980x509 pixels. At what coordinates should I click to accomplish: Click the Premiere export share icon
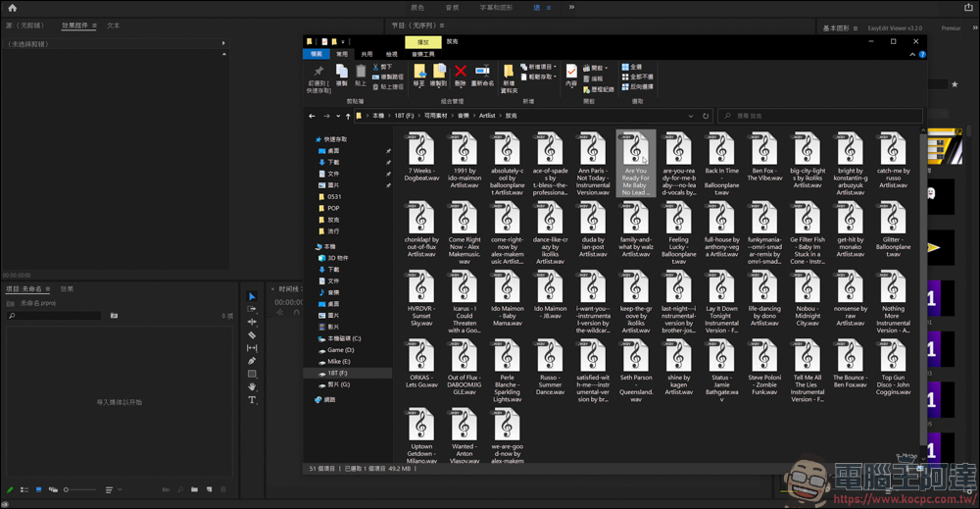click(967, 8)
